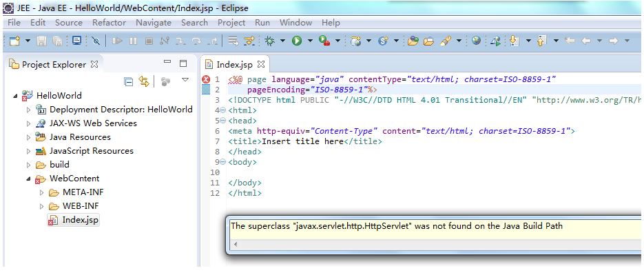644x273 pixels.
Task: Open the Source menu
Action: coord(69,23)
